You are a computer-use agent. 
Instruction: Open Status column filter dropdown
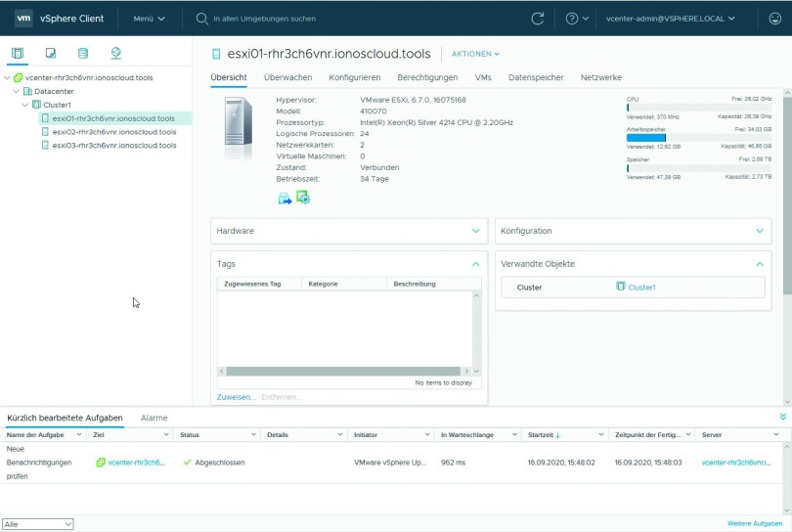(253, 434)
